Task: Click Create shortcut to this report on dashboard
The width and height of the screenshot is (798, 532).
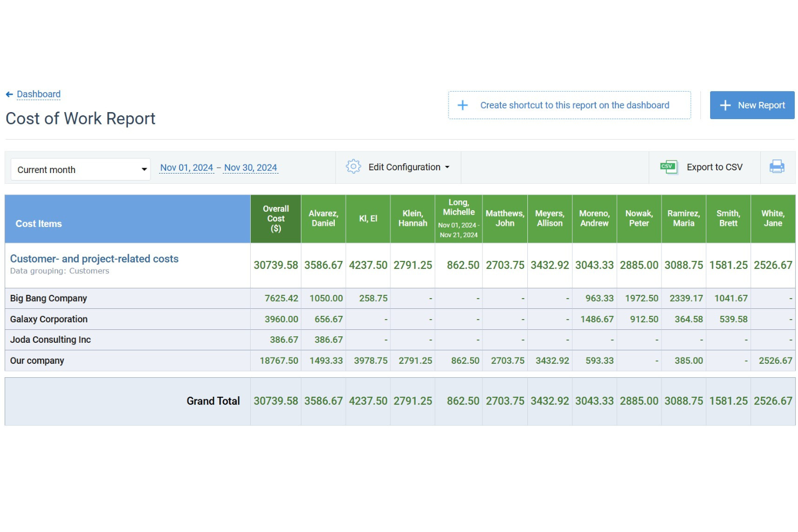Action: coord(574,105)
